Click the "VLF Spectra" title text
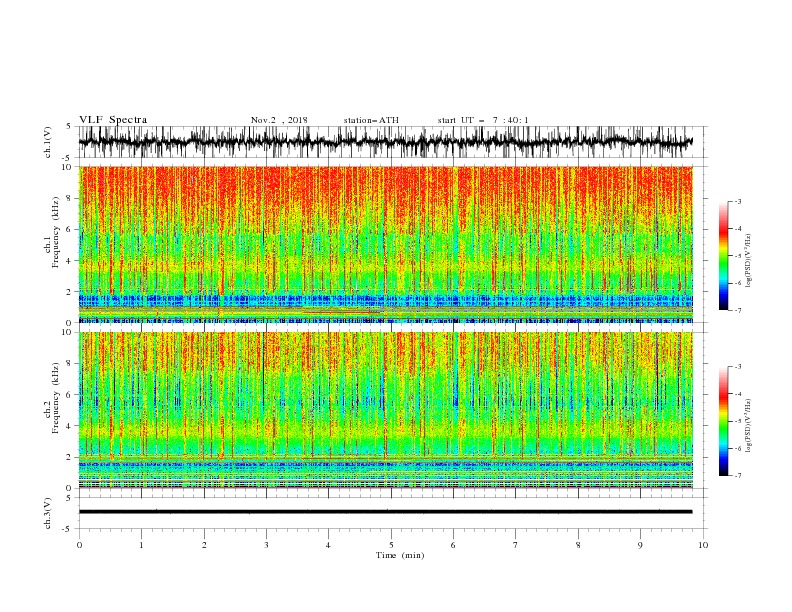 click(113, 120)
